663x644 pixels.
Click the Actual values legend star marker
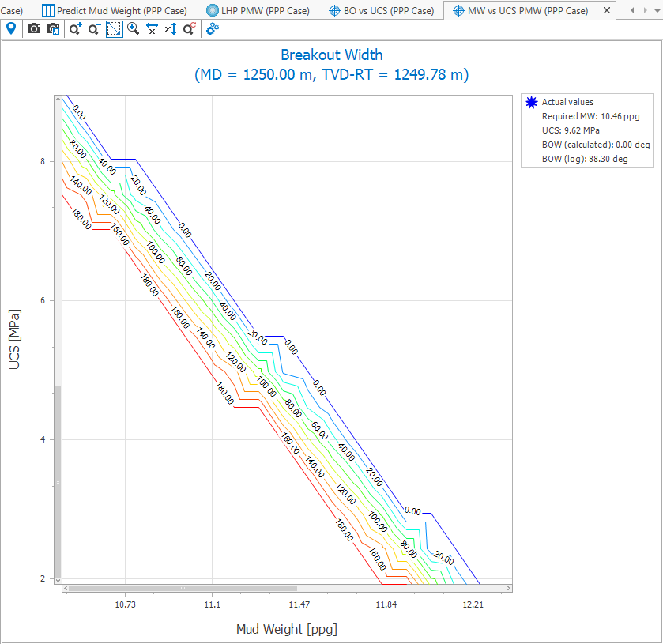click(531, 102)
